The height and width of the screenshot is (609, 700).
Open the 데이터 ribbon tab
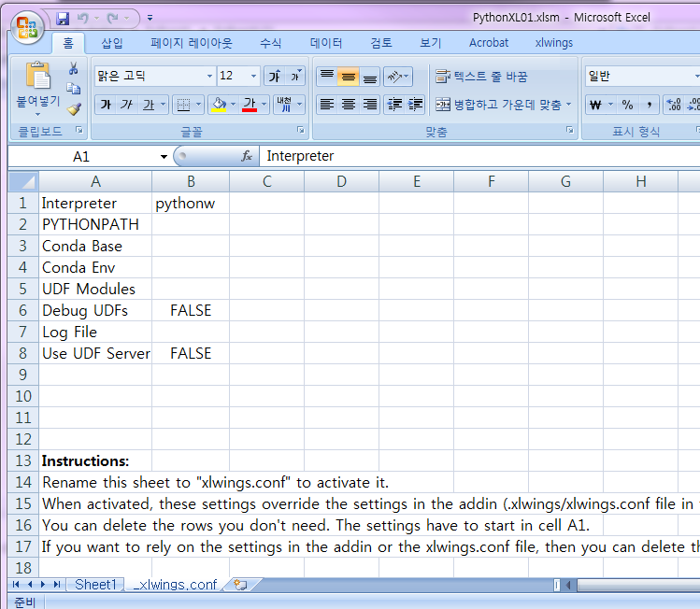[x=326, y=43]
